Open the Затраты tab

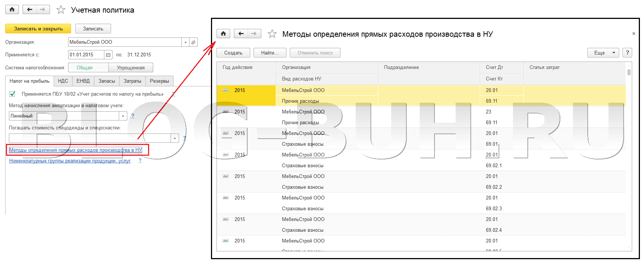[x=132, y=81]
